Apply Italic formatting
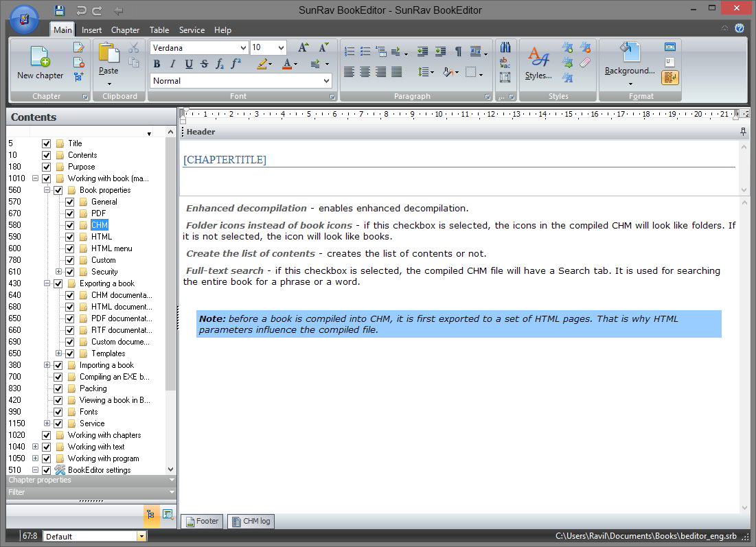Image resolution: width=756 pixels, height=547 pixels. (172, 64)
